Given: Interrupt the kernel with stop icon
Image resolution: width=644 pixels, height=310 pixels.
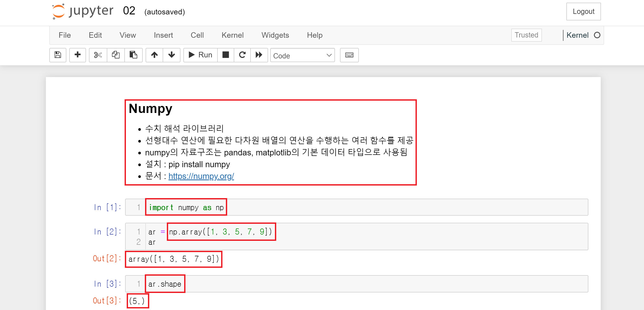Looking at the screenshot, I should tap(226, 55).
